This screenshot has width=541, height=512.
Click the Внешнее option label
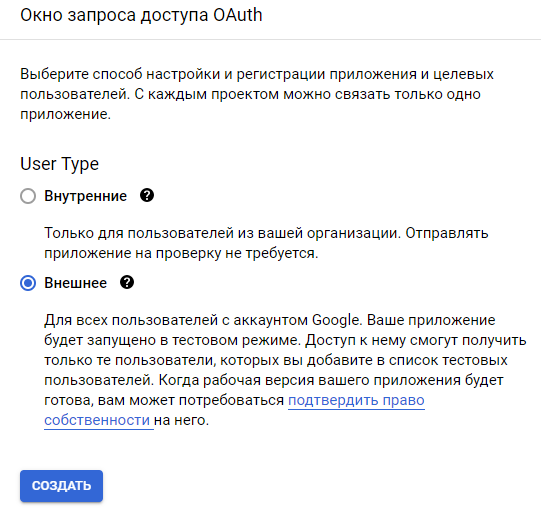coord(76,283)
